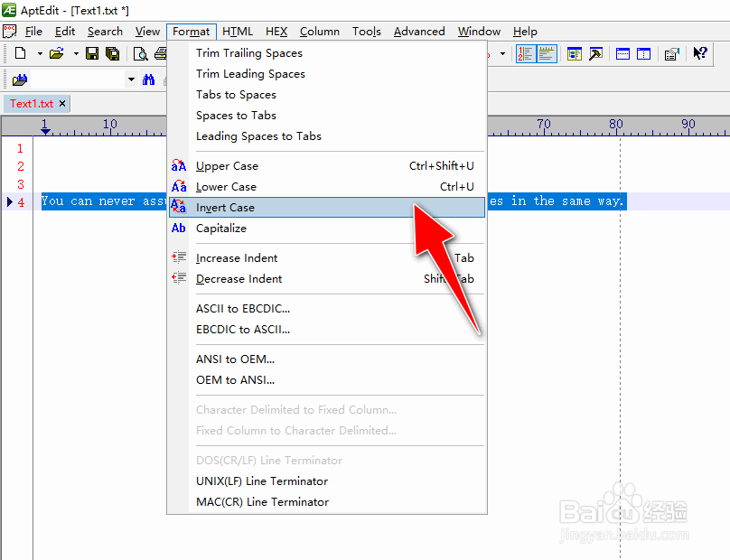This screenshot has width=730, height=560.
Task: Toggle the ruler display icon
Action: [x=547, y=53]
